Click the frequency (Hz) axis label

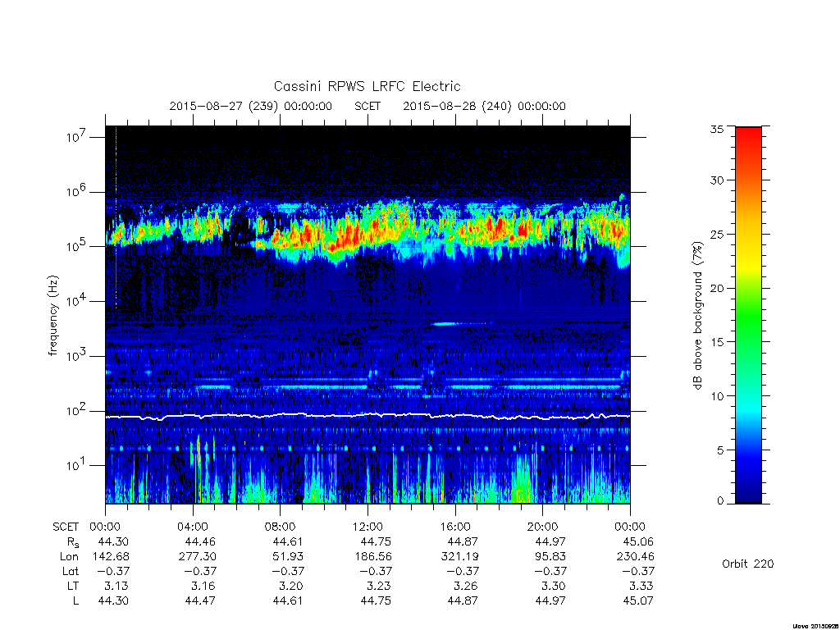(x=52, y=316)
